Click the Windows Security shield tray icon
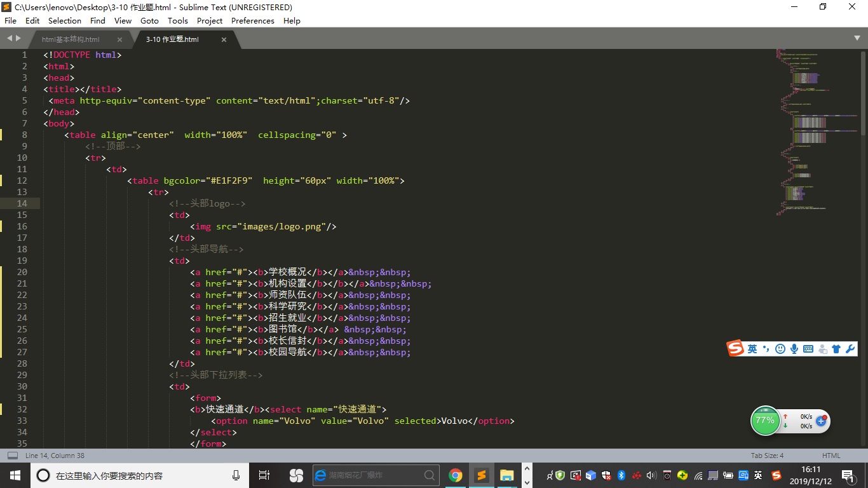 click(x=607, y=475)
